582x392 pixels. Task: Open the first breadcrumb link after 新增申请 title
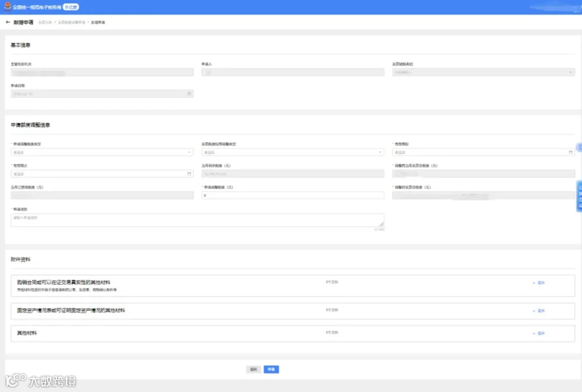point(45,23)
